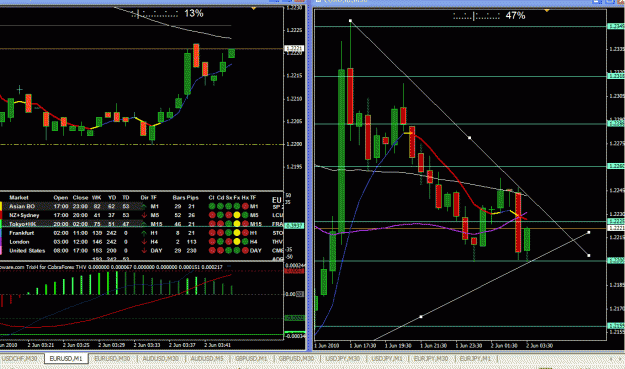
Task: Click the current price label on the M30 chart axis
Action: click(x=616, y=228)
